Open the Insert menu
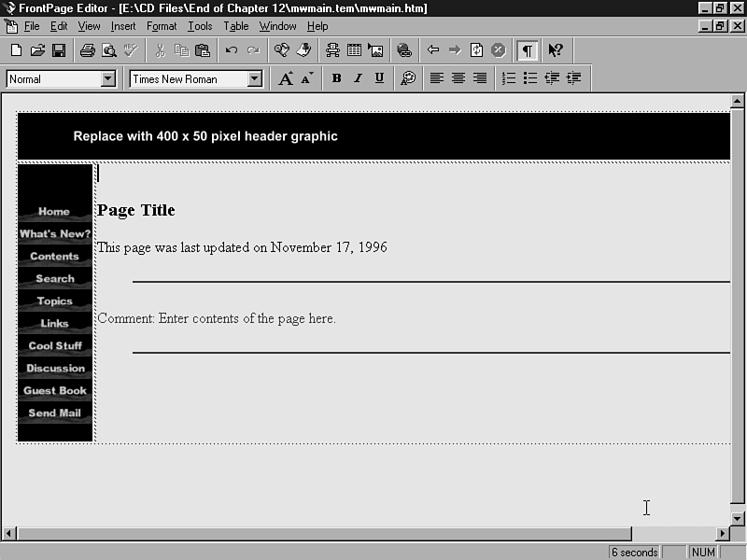Screen dimensions: 747x560 coord(123,26)
